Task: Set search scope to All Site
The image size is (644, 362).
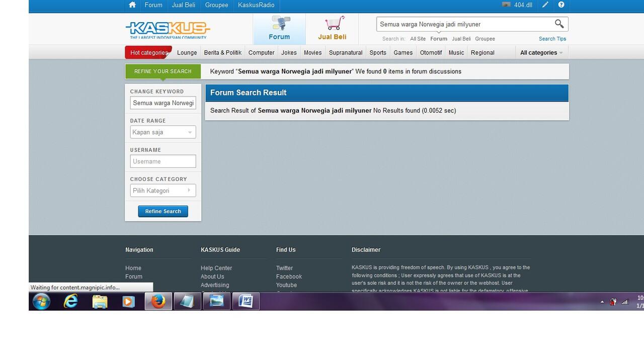Action: (418, 39)
